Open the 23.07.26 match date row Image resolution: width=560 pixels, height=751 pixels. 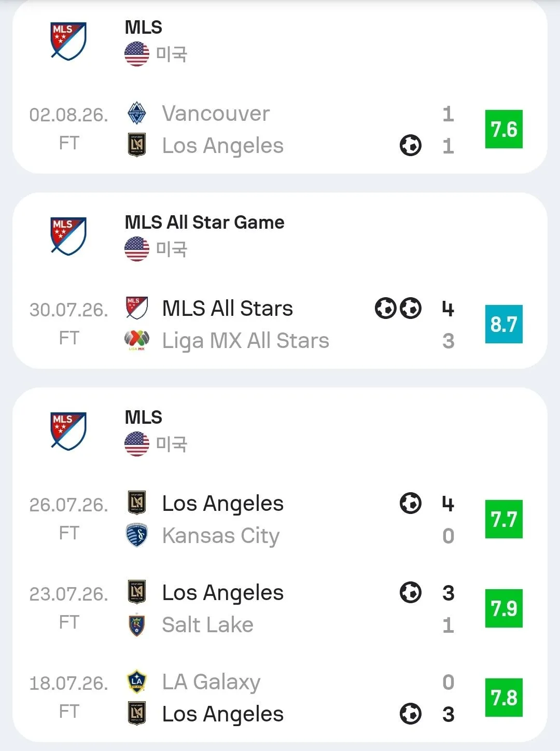coord(280,608)
